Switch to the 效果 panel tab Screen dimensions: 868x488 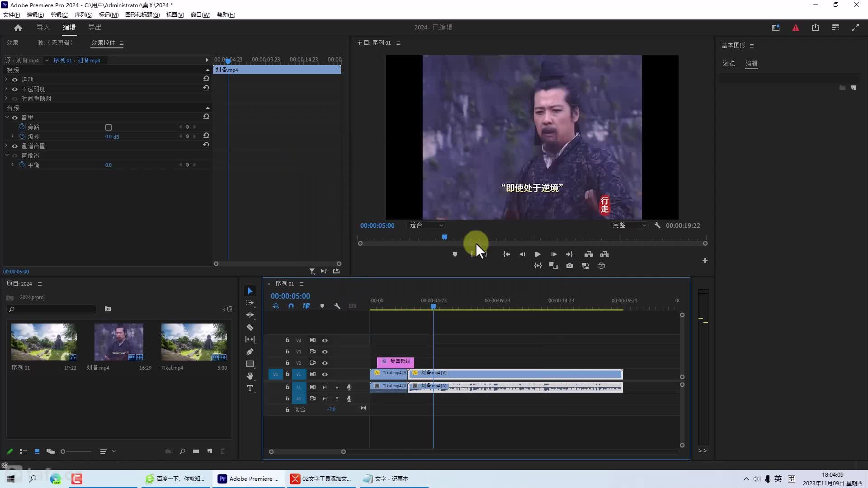(12, 42)
